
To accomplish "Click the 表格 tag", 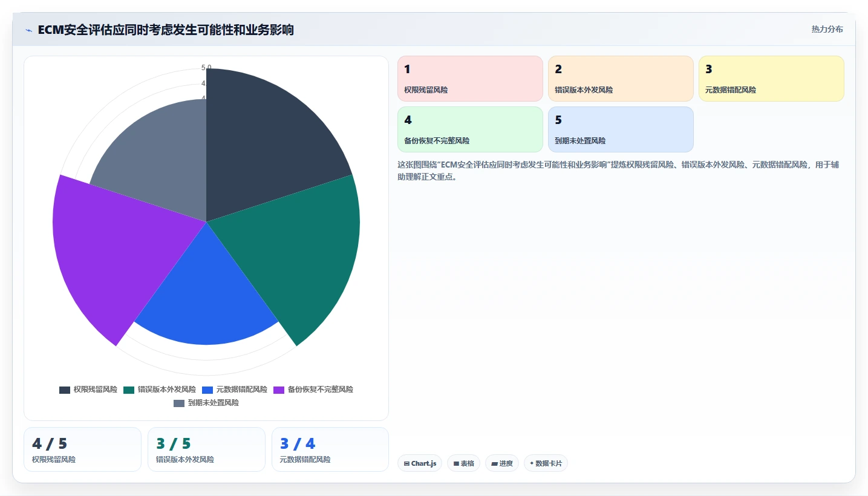I will pos(463,463).
